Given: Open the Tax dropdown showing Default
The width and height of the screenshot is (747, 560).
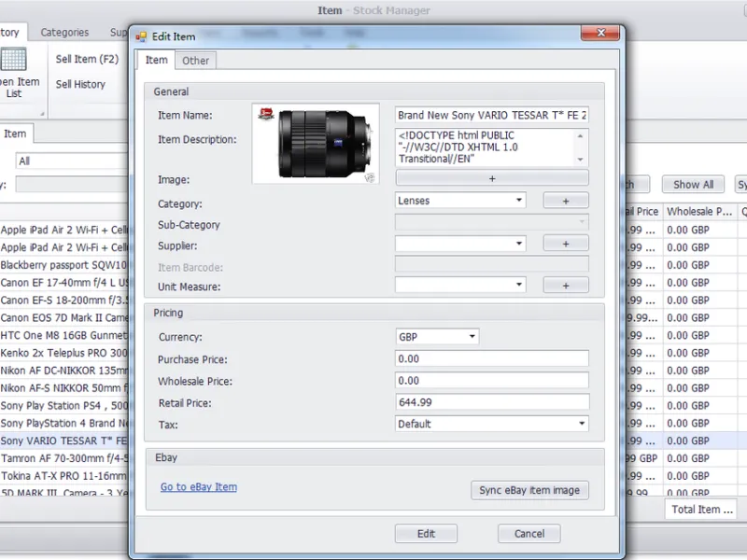Looking at the screenshot, I should pyautogui.click(x=492, y=424).
